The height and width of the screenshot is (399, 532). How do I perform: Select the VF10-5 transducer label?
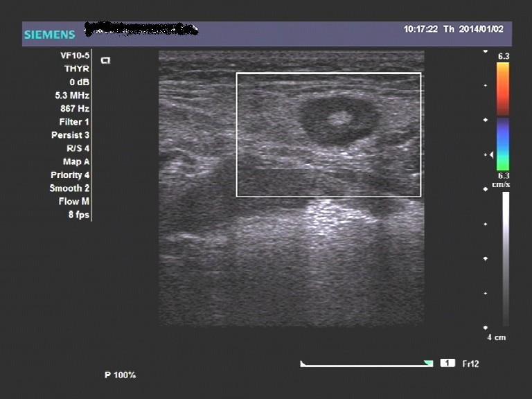coord(74,55)
